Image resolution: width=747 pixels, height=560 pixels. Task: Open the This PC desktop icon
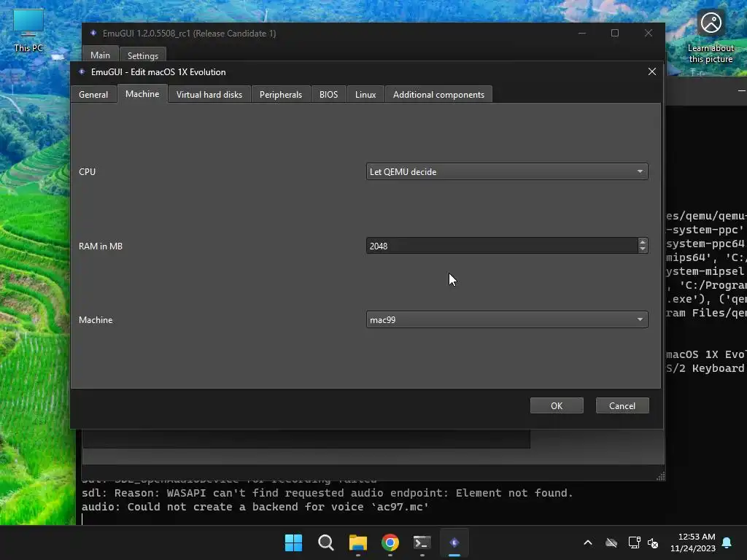[28, 29]
